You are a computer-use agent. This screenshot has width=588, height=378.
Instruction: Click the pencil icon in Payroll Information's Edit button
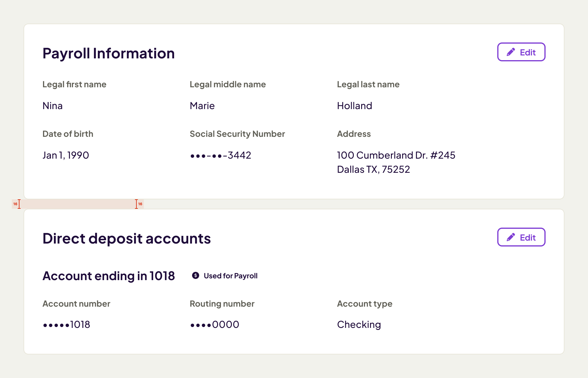click(x=511, y=52)
